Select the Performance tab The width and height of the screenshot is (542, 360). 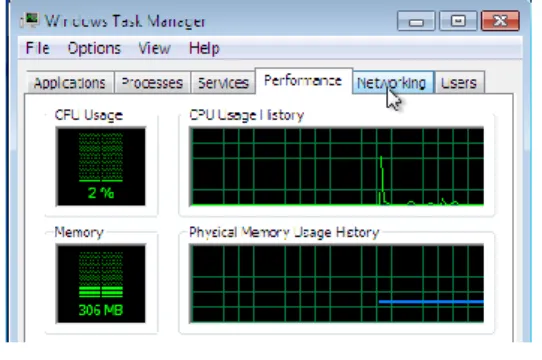point(304,81)
